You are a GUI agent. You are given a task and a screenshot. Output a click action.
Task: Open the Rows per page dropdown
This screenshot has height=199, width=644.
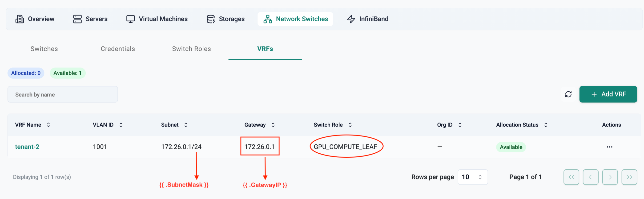(472, 177)
